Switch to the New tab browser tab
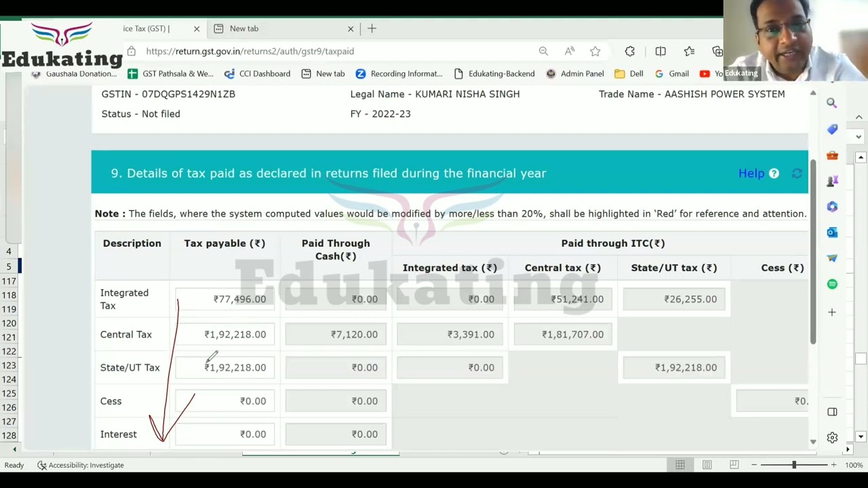This screenshot has width=868, height=488. (283, 28)
